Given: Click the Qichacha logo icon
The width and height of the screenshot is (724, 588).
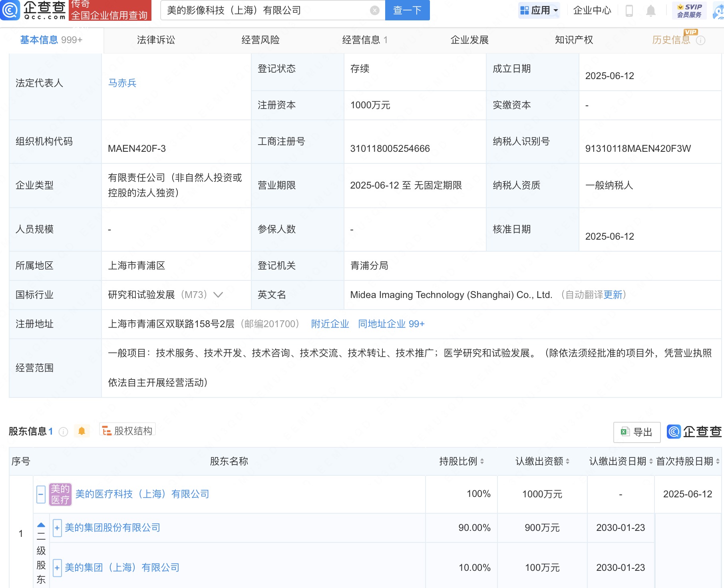Looking at the screenshot, I should [x=10, y=10].
